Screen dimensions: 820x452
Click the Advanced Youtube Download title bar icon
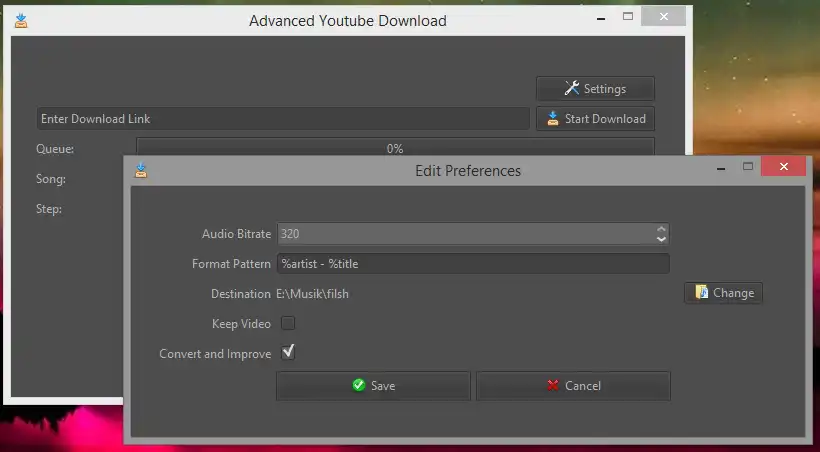point(21,21)
